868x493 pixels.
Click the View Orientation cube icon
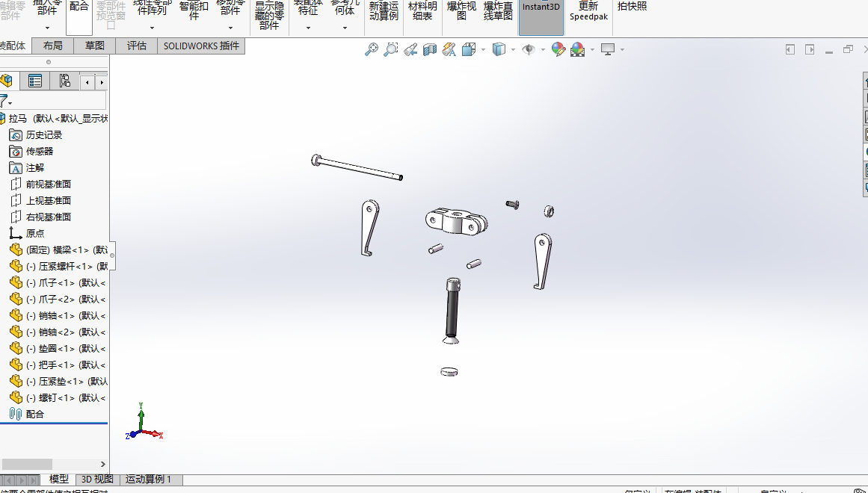click(x=468, y=49)
